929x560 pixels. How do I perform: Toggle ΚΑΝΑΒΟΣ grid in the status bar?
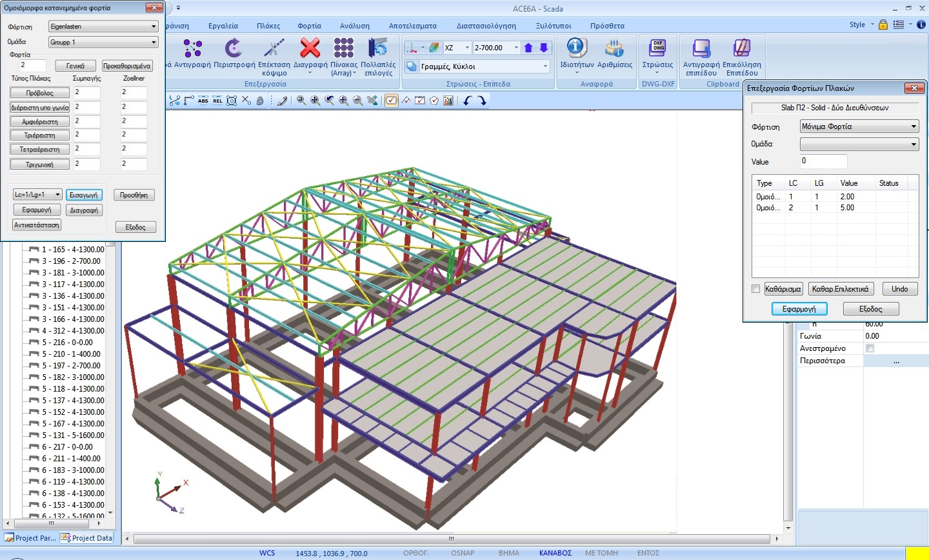click(x=555, y=553)
